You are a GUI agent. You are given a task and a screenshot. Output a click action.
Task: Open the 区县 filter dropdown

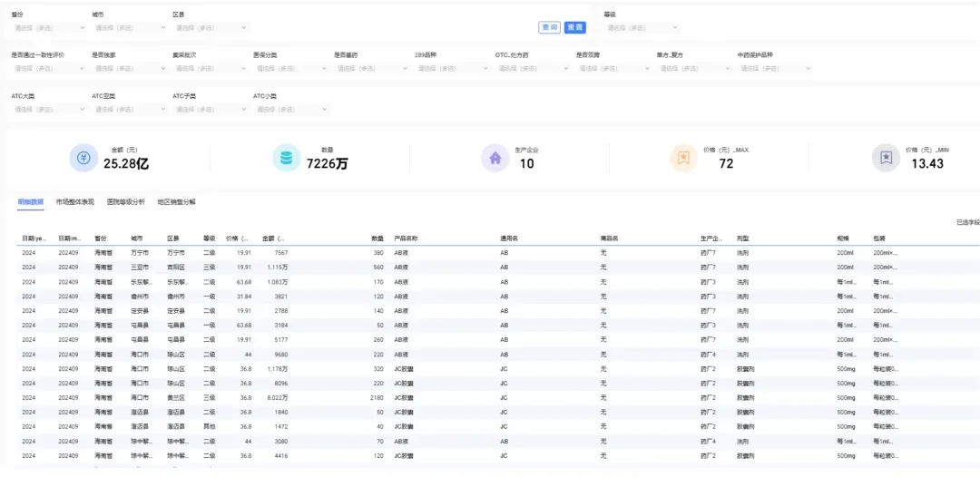(211, 27)
